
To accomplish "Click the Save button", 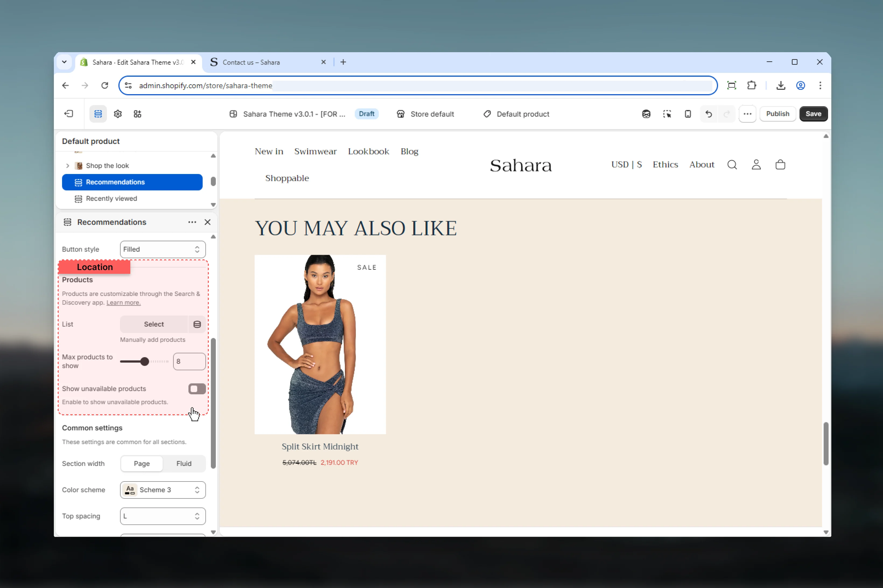I will tap(813, 114).
